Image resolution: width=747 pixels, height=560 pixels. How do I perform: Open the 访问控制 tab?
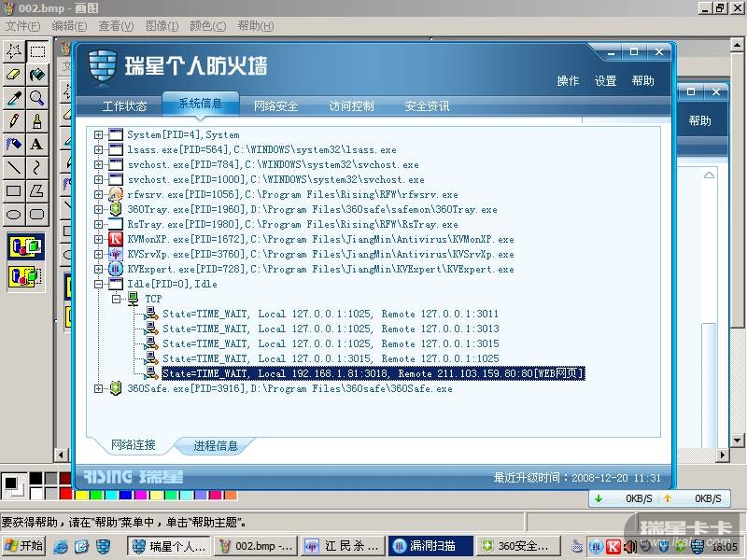pyautogui.click(x=352, y=105)
